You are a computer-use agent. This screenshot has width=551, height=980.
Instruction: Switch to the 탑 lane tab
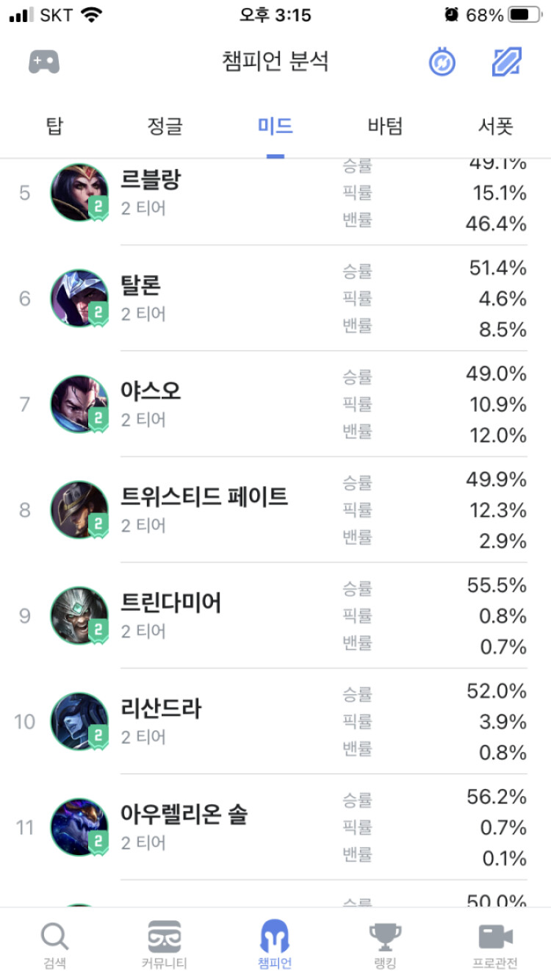54,126
